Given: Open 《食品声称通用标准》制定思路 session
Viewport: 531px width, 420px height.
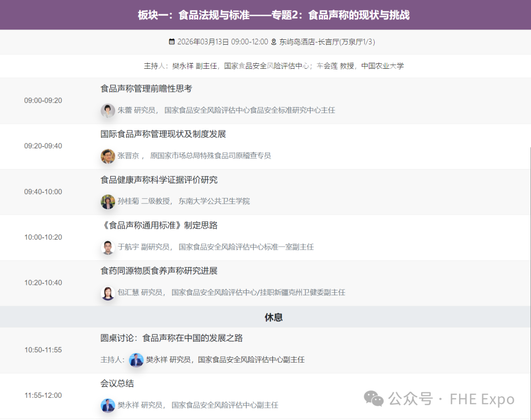Looking at the screenshot, I should tap(159, 225).
